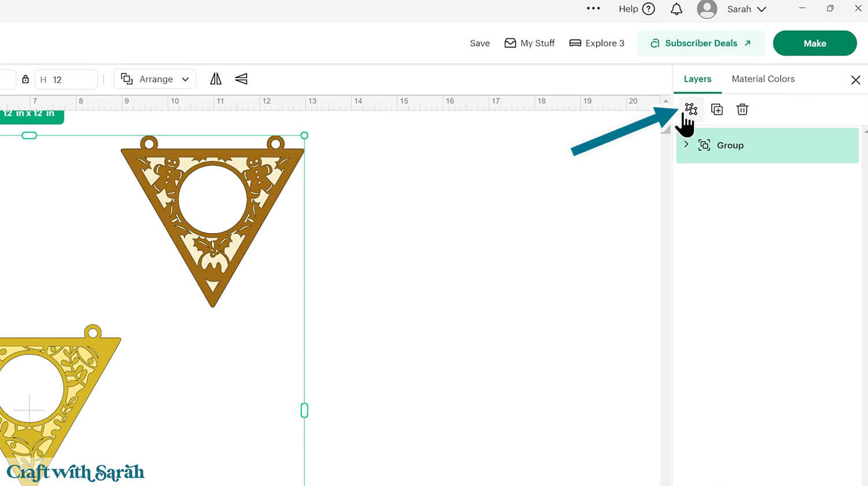The image size is (868, 486).
Task: Duplicate the layer using the Duplicate icon
Action: pos(717,109)
